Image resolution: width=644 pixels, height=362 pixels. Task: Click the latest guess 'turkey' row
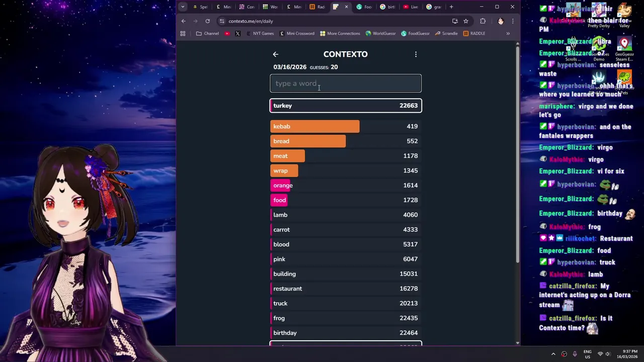346,106
